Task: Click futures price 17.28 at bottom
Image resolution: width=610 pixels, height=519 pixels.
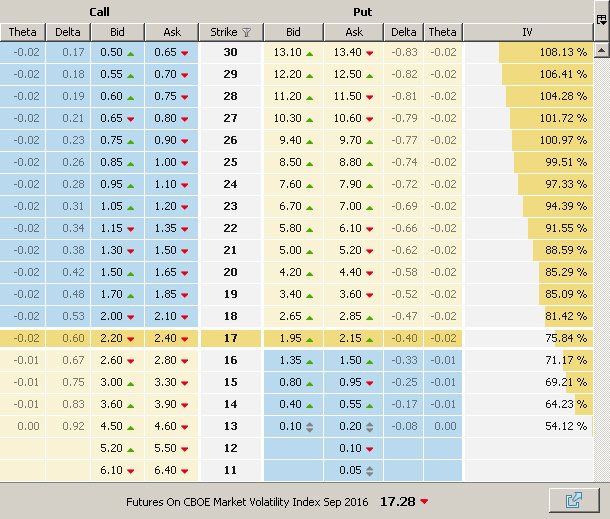Action: coord(398,501)
